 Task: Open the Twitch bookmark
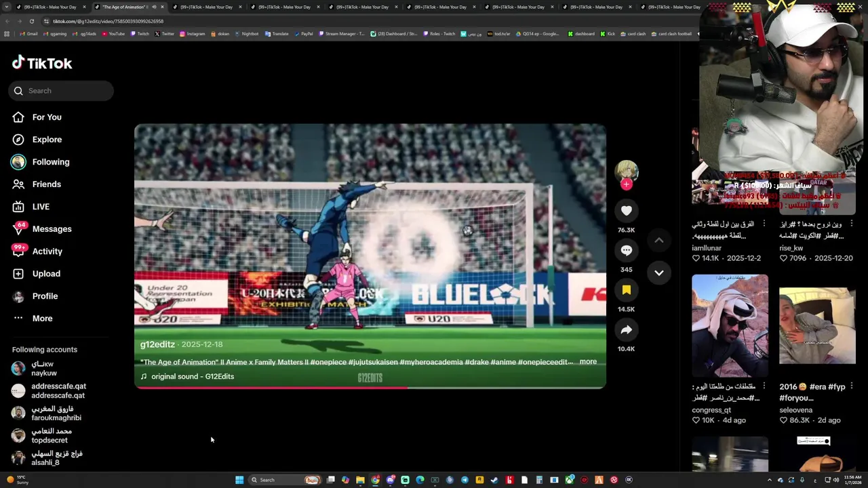[140, 34]
